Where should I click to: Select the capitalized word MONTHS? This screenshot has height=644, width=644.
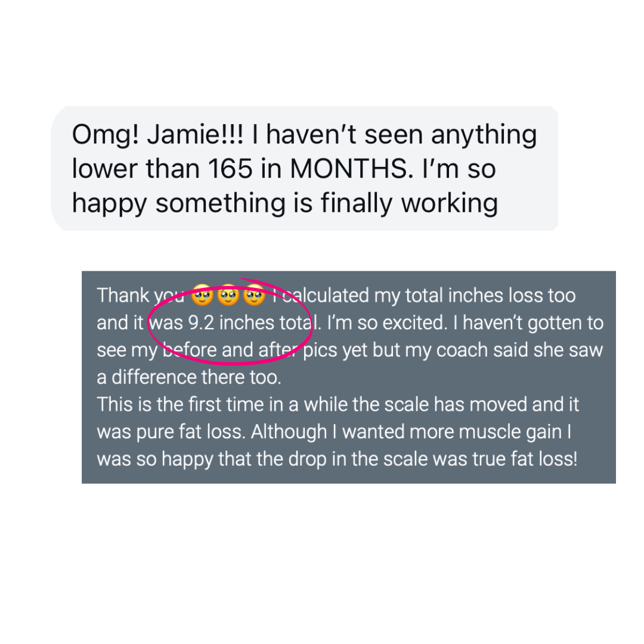pos(352,168)
